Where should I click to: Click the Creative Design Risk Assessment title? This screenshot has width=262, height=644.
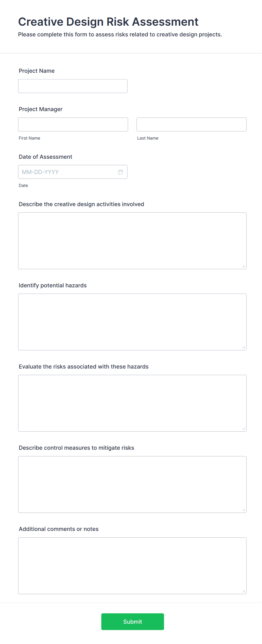coord(108,22)
